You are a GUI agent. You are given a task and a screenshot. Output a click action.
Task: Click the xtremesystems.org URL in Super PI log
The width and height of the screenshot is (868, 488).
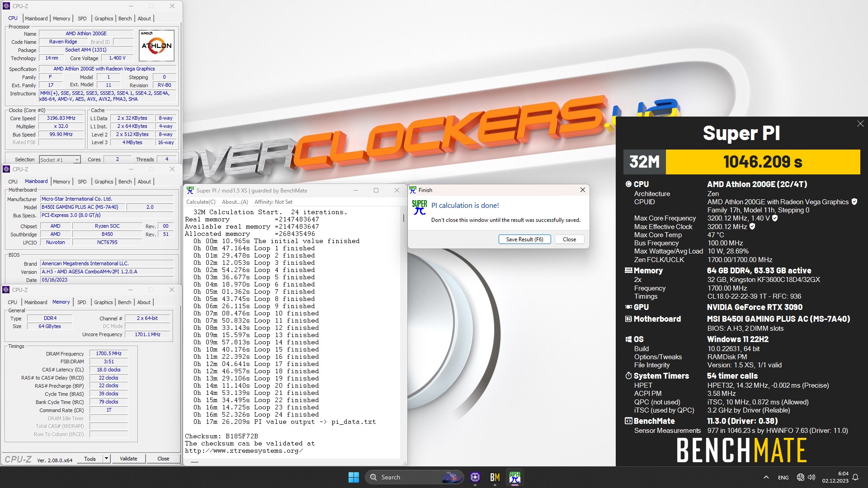click(x=244, y=450)
